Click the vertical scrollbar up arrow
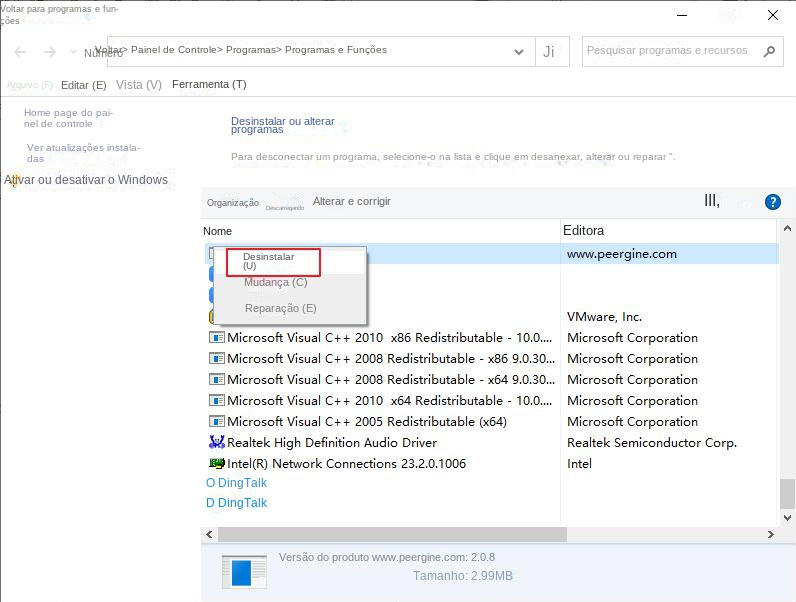The width and height of the screenshot is (796, 602). click(787, 228)
